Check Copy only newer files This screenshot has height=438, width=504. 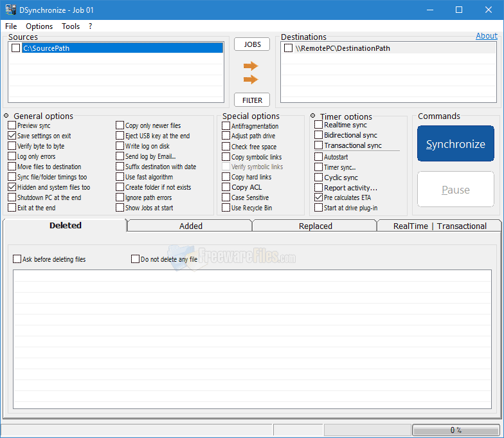coord(120,125)
